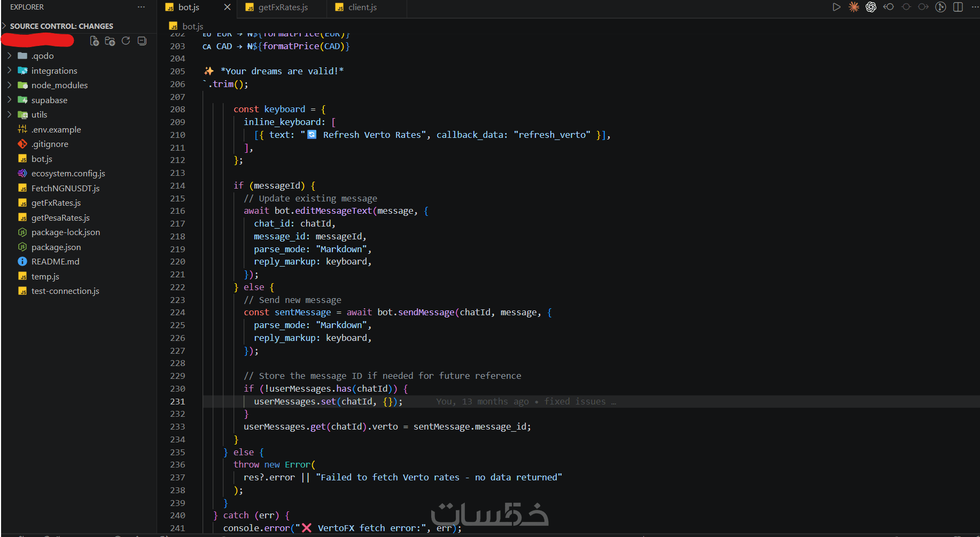Click the EXPLORER panel title

pyautogui.click(x=27, y=7)
